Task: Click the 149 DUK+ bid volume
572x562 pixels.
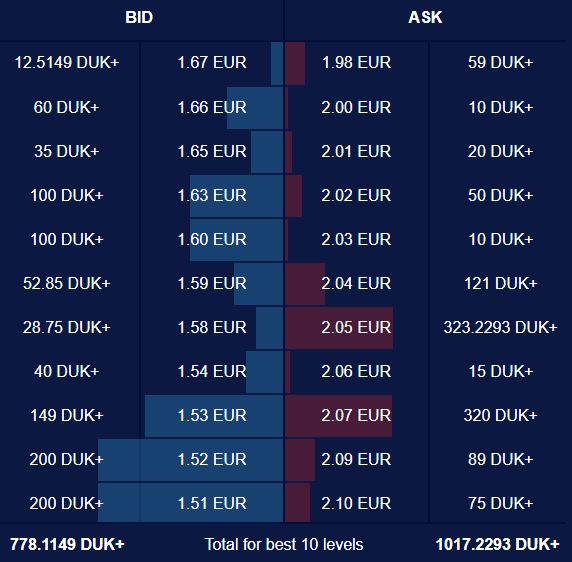Action: coord(67,415)
